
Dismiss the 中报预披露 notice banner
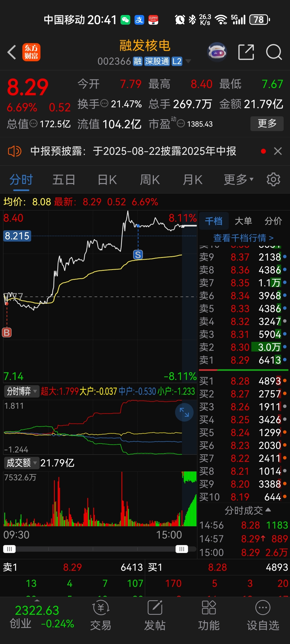click(278, 151)
